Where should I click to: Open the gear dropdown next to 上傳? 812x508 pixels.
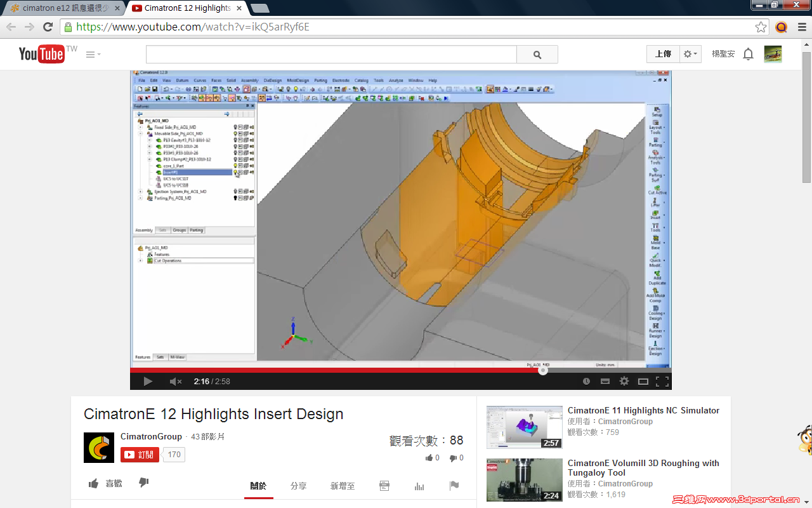[690, 54]
